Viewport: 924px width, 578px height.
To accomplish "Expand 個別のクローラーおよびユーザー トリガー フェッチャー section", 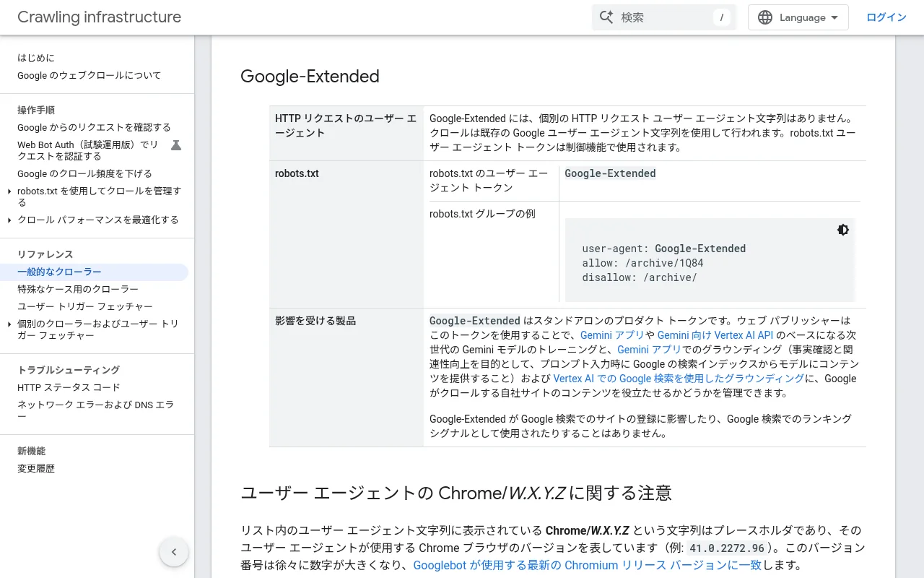I will [9, 324].
